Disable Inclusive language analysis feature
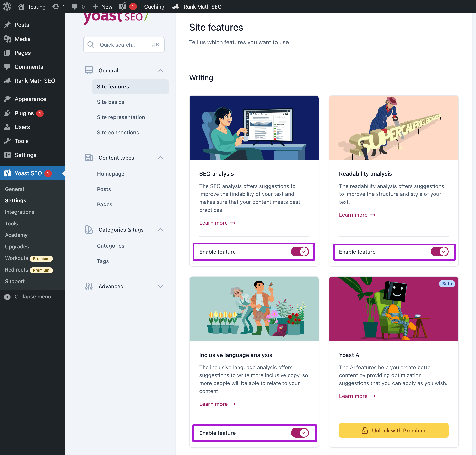This screenshot has height=455, width=476. tap(300, 433)
